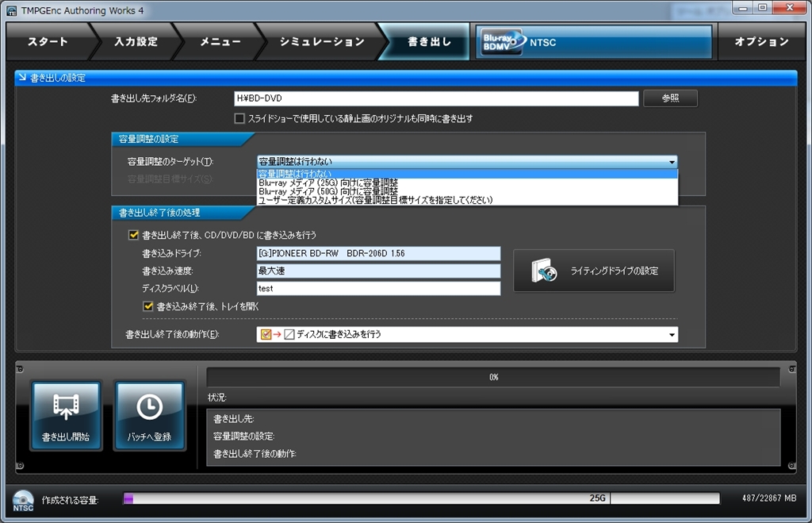The width and height of the screenshot is (812, 523).
Task: Click the NTSC disc icon in status bar
Action: (x=23, y=500)
